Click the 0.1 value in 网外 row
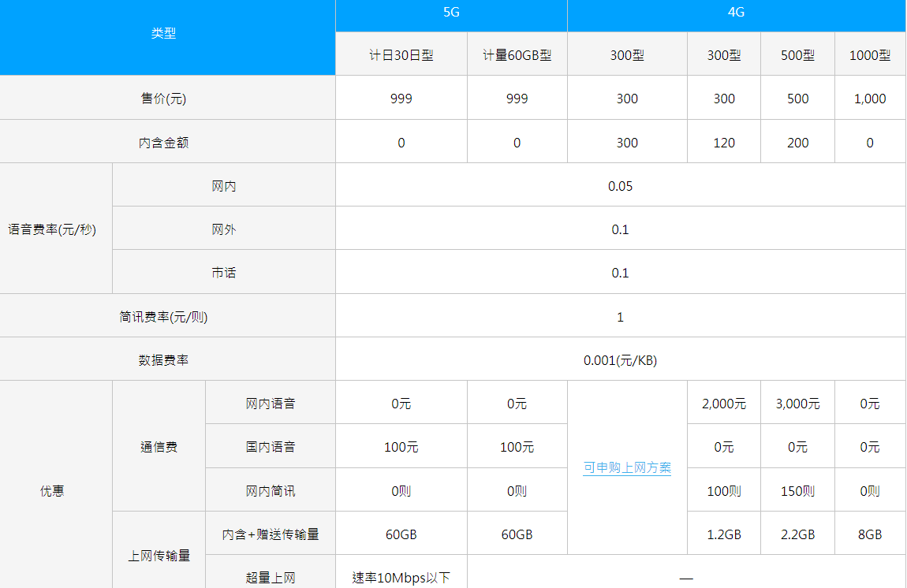This screenshot has width=907, height=588. pos(620,229)
